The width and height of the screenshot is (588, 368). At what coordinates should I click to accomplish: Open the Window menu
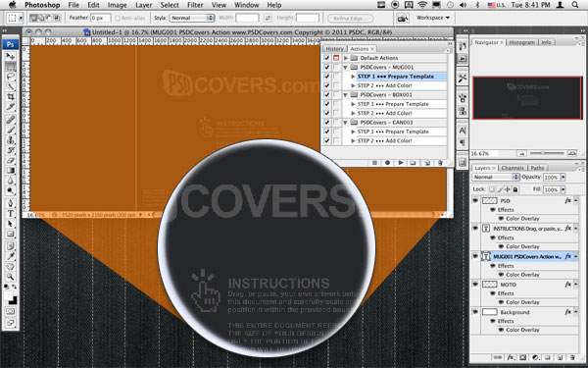pos(246,5)
